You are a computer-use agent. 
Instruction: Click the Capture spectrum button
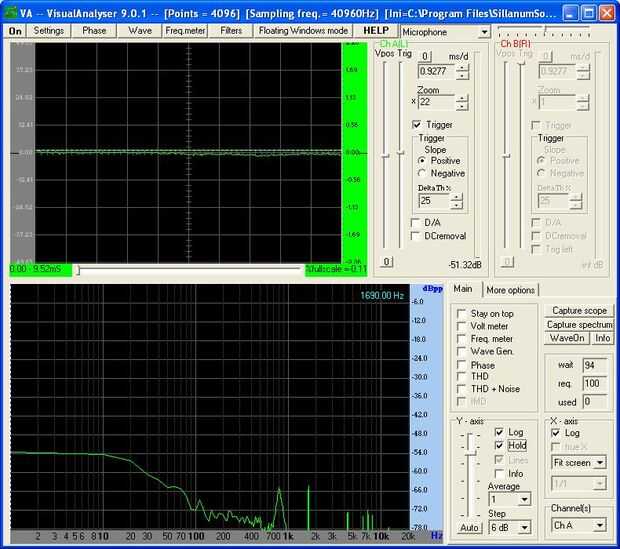[580, 325]
